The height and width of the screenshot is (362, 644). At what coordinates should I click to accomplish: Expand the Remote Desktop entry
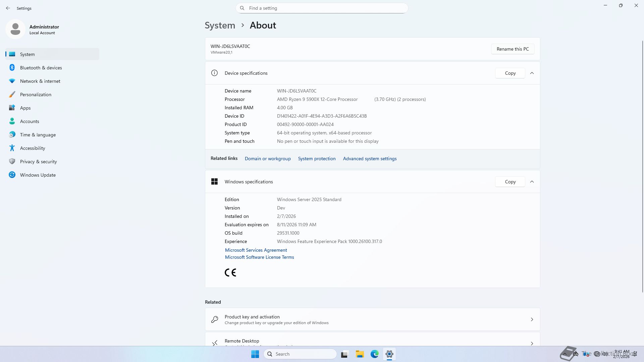point(532,343)
